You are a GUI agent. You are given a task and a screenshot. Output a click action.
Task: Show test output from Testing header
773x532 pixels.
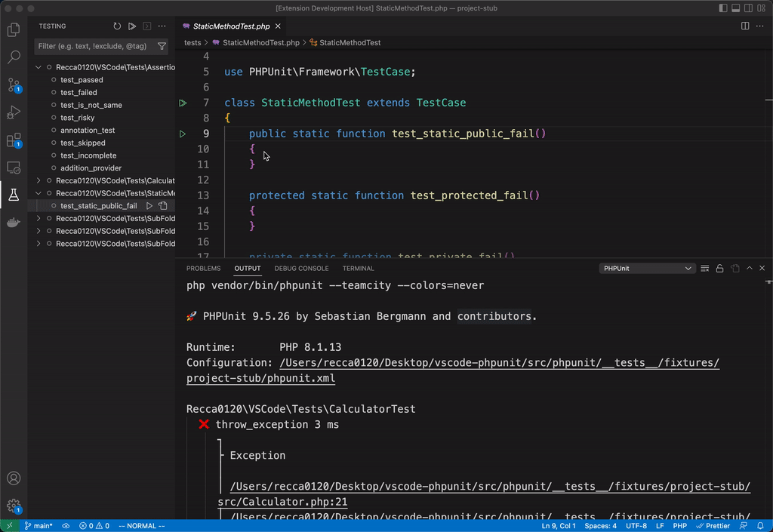tap(147, 26)
